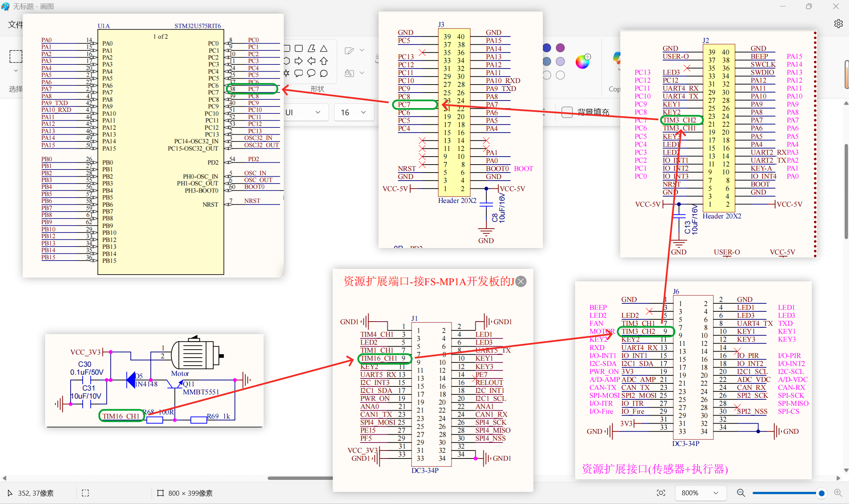The height and width of the screenshot is (504, 849).
Task: Restore down the Paint window
Action: (x=809, y=6)
